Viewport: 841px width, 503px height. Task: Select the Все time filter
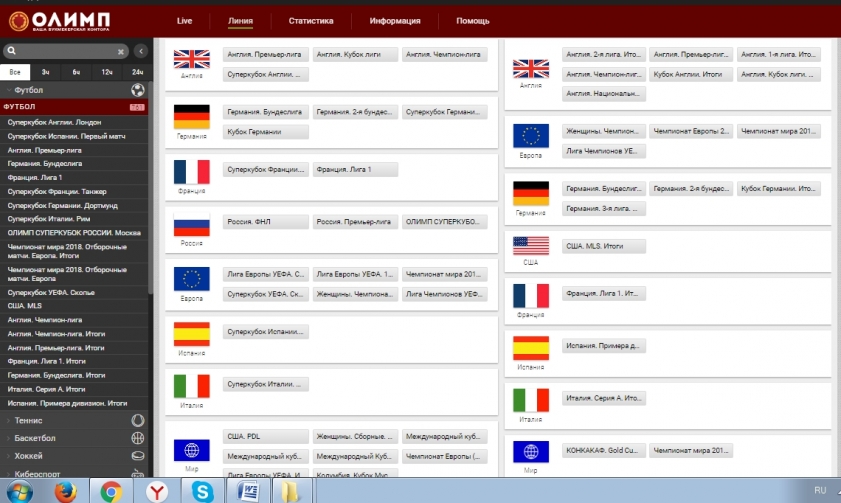(x=15, y=72)
